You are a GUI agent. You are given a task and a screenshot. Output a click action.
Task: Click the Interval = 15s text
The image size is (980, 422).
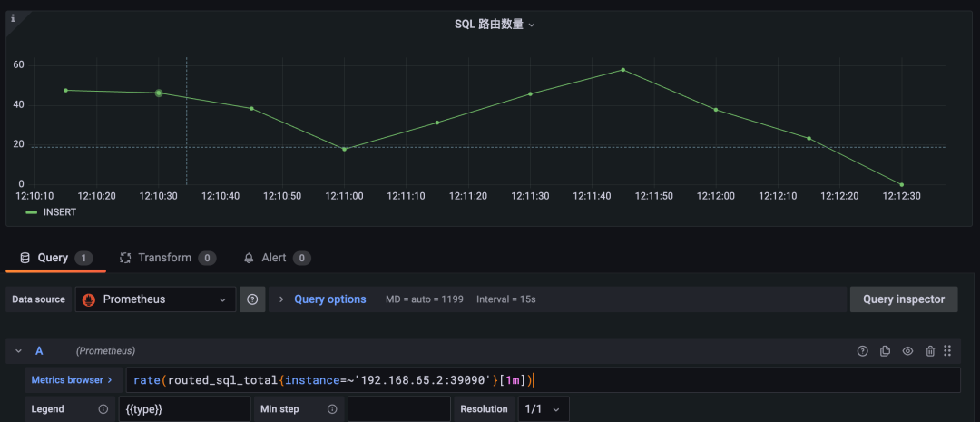(506, 299)
